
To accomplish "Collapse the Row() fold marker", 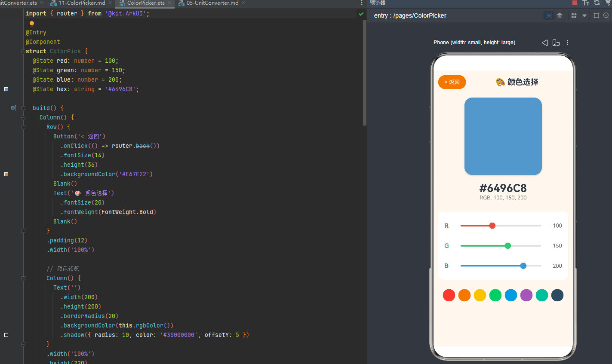I will [23, 127].
